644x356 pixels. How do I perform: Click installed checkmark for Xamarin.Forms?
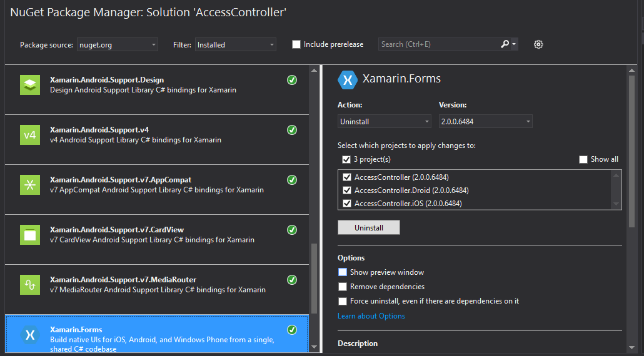(x=291, y=330)
